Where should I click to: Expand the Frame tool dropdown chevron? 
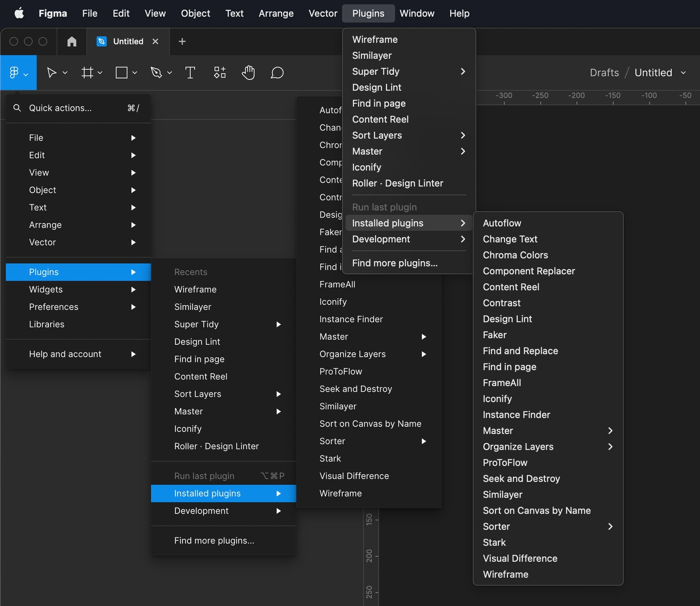point(100,73)
